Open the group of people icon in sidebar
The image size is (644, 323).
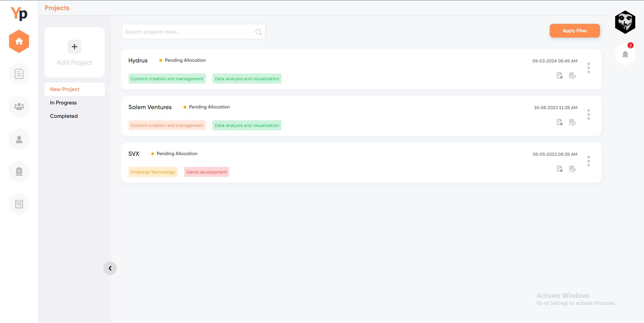pos(19,106)
